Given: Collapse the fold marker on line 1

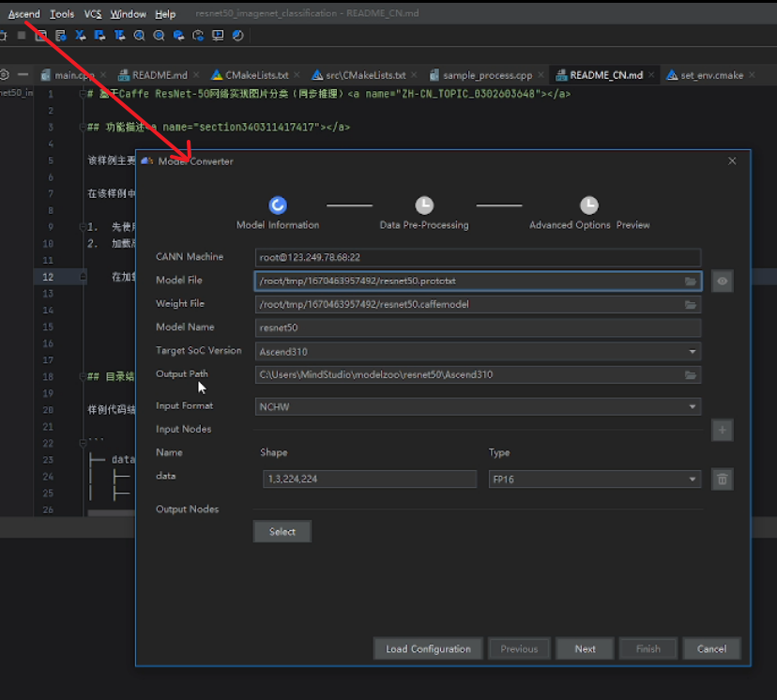Looking at the screenshot, I should pyautogui.click(x=83, y=94).
